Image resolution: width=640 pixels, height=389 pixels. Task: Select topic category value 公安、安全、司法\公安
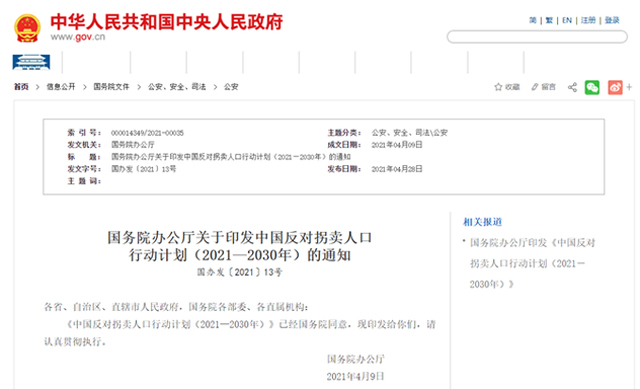[409, 133]
